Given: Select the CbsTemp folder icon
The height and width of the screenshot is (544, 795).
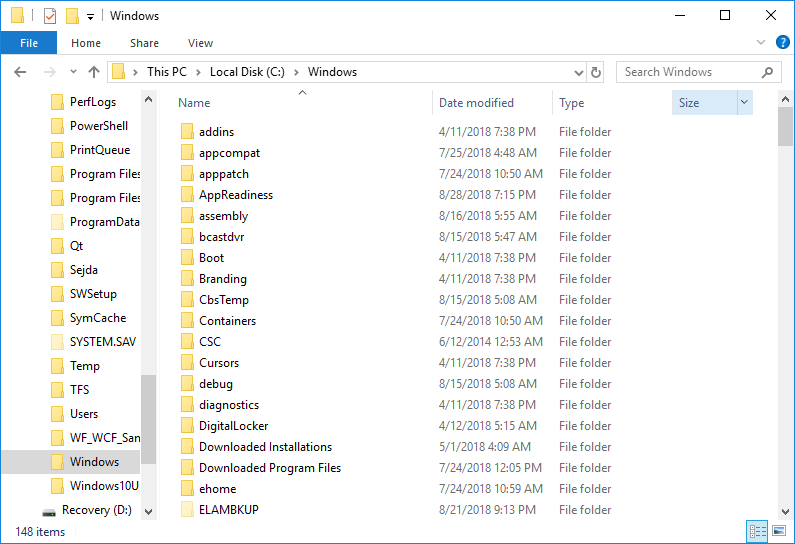Looking at the screenshot, I should click(187, 299).
